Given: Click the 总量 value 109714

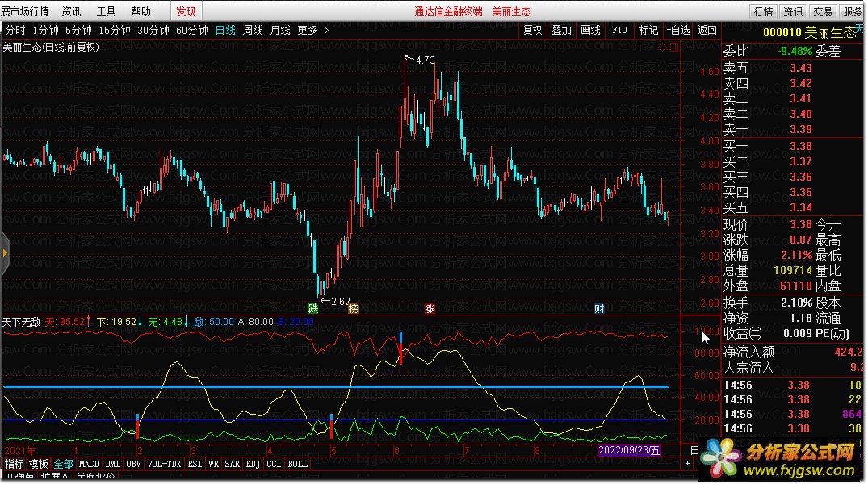Looking at the screenshot, I should [793, 270].
